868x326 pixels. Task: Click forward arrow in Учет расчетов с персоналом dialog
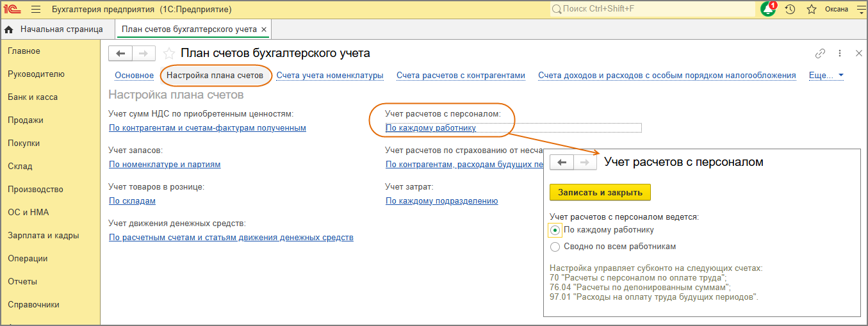pos(585,162)
